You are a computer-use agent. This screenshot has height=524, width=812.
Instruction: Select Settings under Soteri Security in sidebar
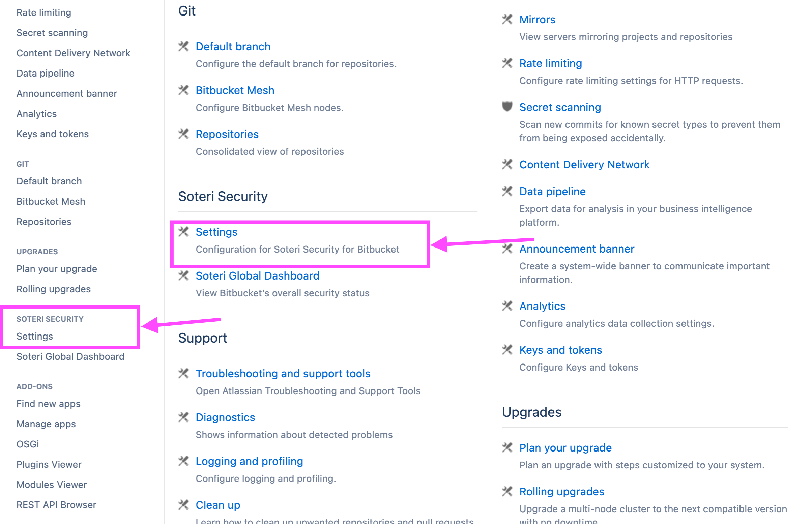(x=35, y=336)
